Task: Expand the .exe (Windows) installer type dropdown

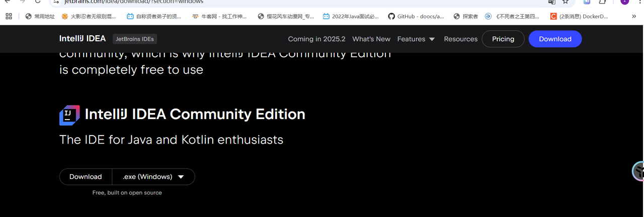Action: [x=153, y=176]
